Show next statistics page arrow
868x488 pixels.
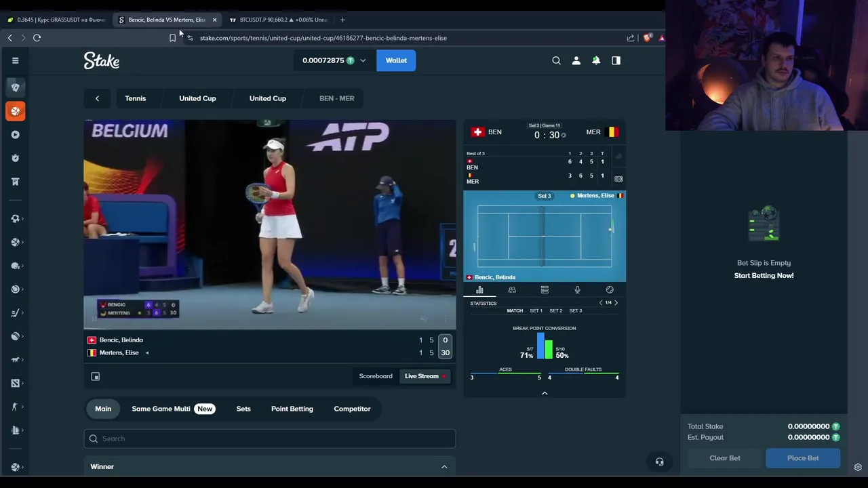[616, 303]
